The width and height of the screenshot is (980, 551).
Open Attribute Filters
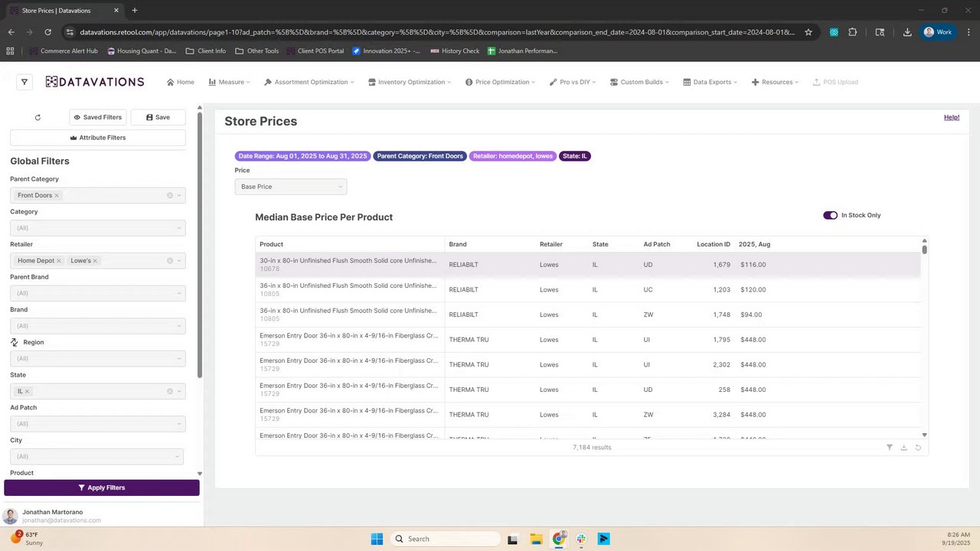98,138
